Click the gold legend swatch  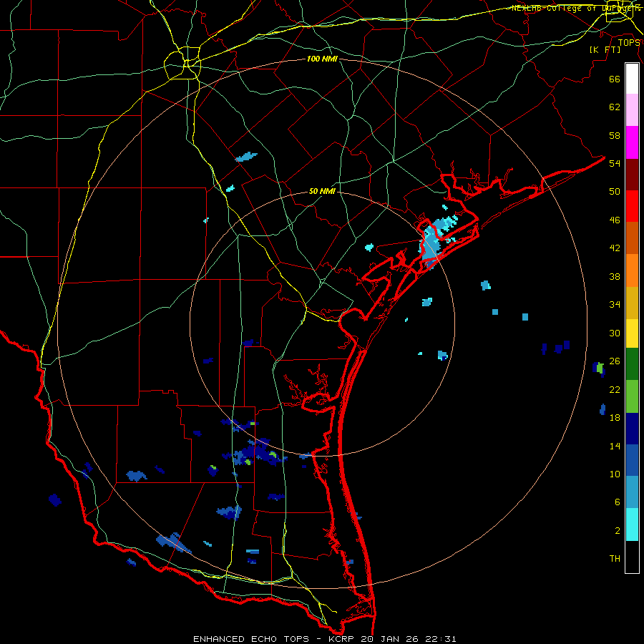click(x=632, y=303)
